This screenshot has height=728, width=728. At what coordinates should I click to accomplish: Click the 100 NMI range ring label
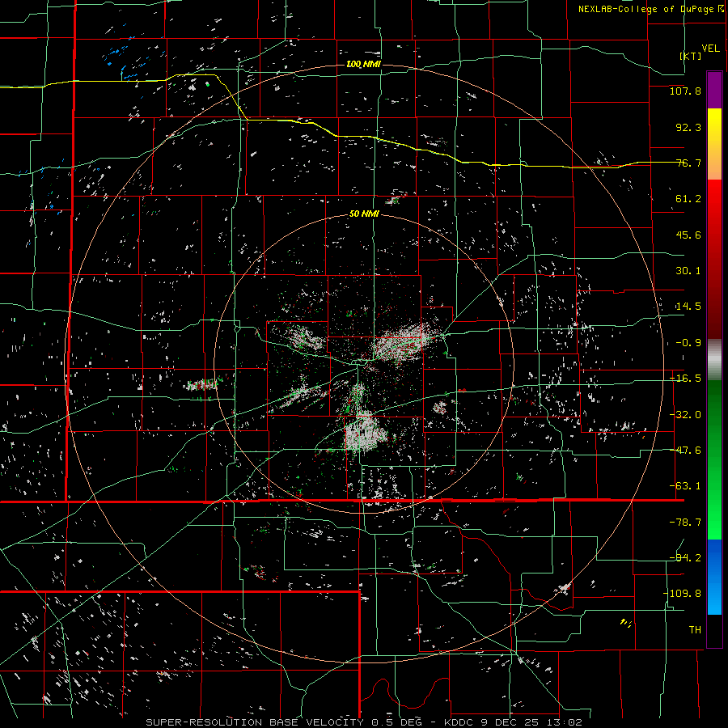click(363, 64)
